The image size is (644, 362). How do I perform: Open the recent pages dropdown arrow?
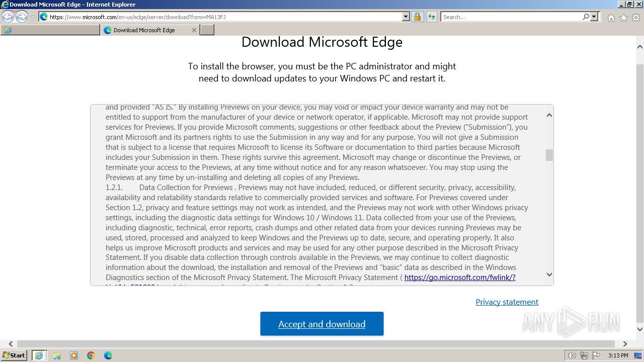[x=33, y=17]
